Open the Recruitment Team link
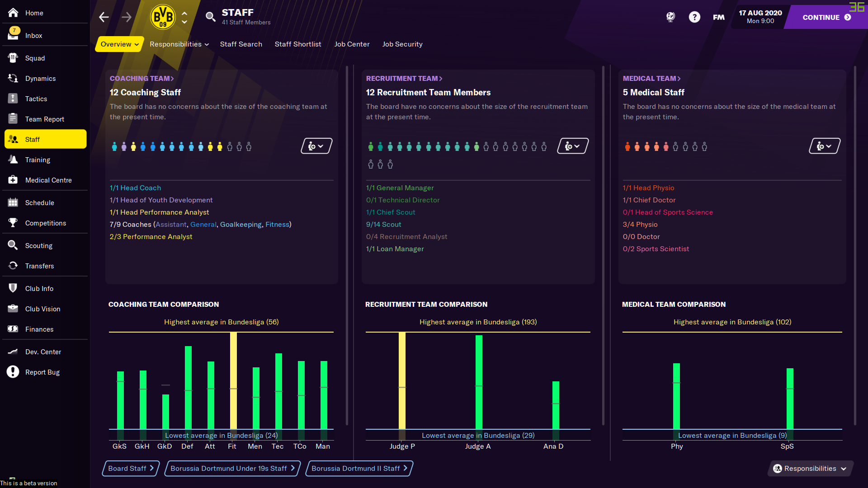 pos(404,78)
